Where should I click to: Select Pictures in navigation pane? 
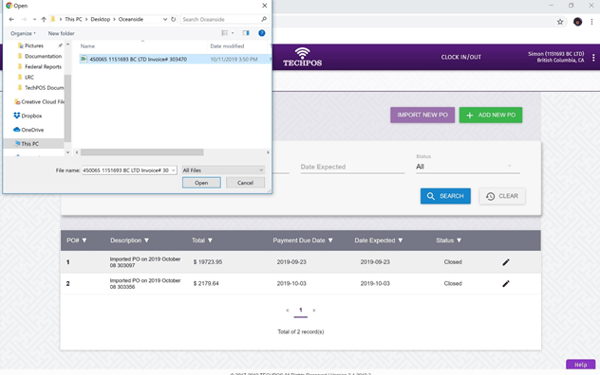click(34, 46)
